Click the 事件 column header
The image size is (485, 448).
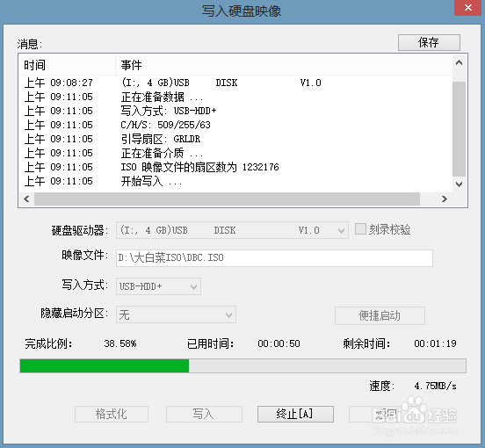283,65
